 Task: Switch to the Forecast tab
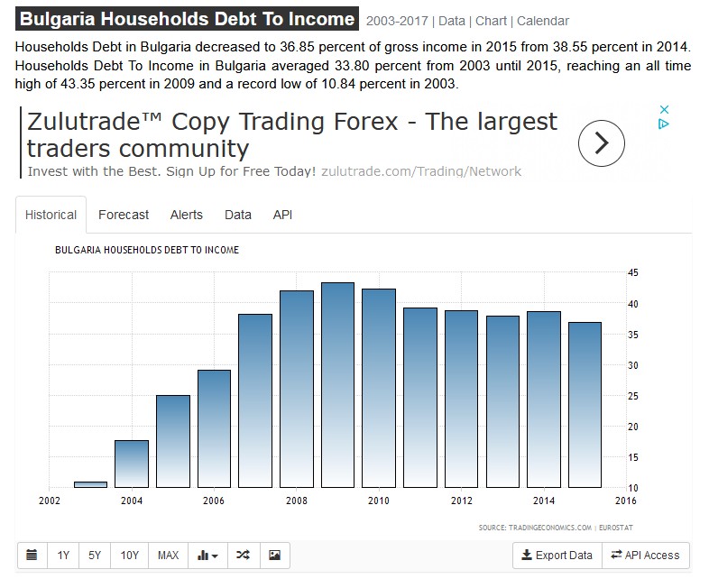[x=124, y=215]
